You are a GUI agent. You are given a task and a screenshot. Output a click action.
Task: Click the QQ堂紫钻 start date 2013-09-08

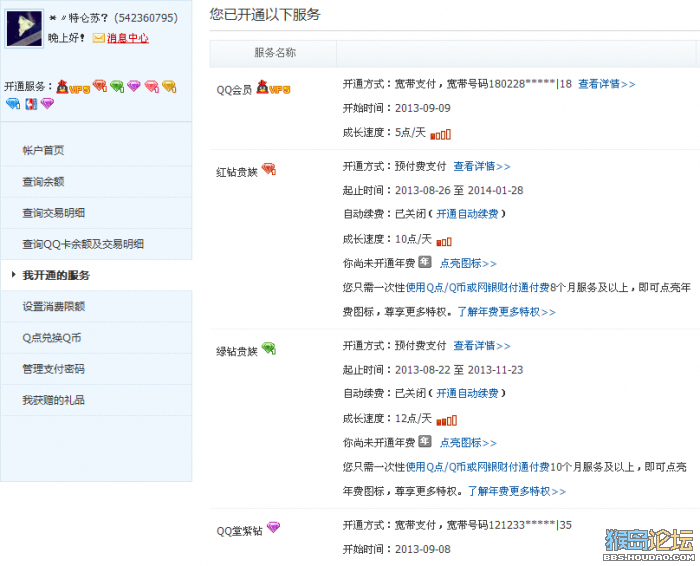click(x=423, y=549)
